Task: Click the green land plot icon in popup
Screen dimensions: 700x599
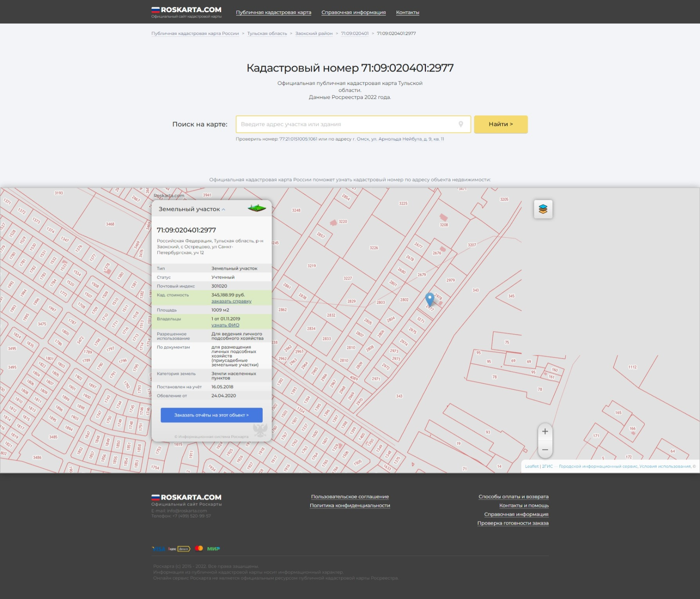Action: tap(257, 208)
